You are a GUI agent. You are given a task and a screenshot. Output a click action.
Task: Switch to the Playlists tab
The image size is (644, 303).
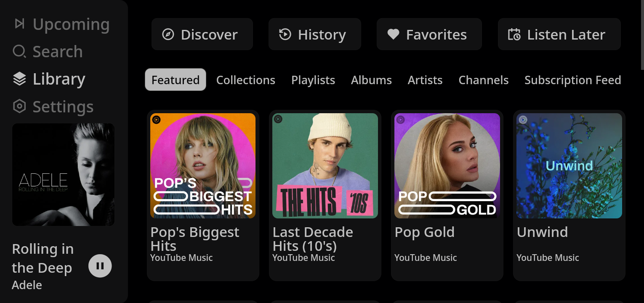click(313, 80)
